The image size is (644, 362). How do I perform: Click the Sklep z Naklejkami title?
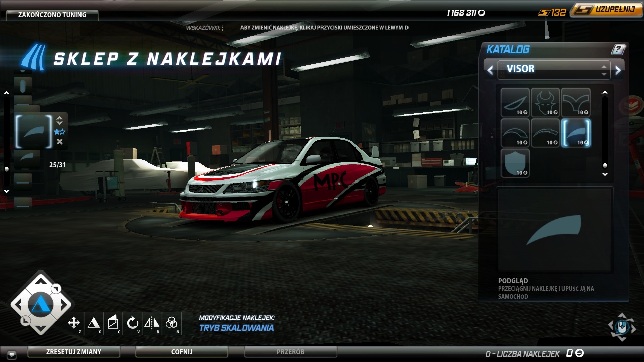coord(167,59)
